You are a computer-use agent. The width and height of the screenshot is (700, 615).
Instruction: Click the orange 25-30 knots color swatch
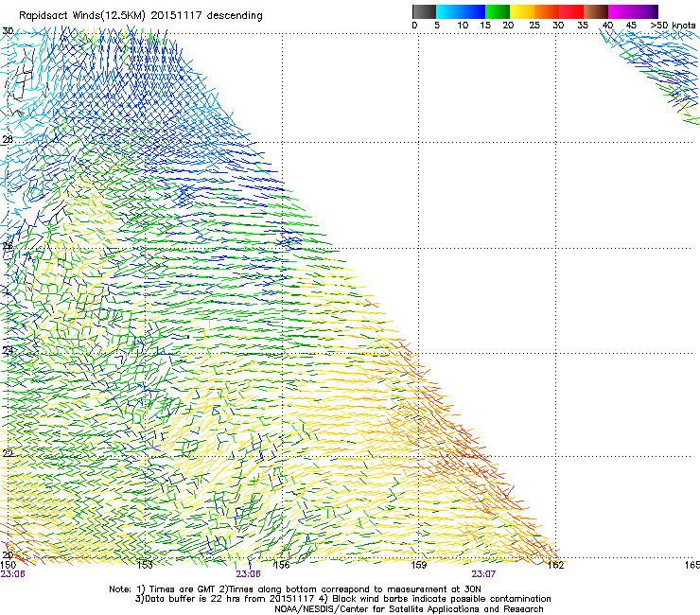(547, 11)
